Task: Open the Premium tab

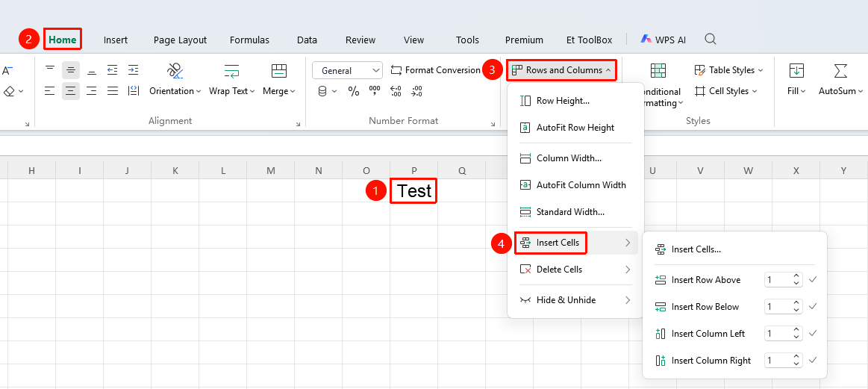Action: click(x=524, y=40)
